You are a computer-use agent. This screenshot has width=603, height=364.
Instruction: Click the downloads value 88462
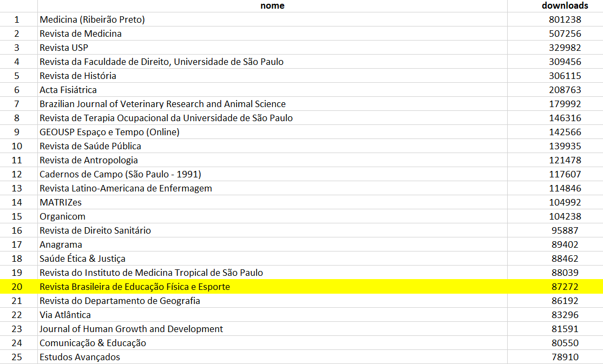[x=565, y=259]
